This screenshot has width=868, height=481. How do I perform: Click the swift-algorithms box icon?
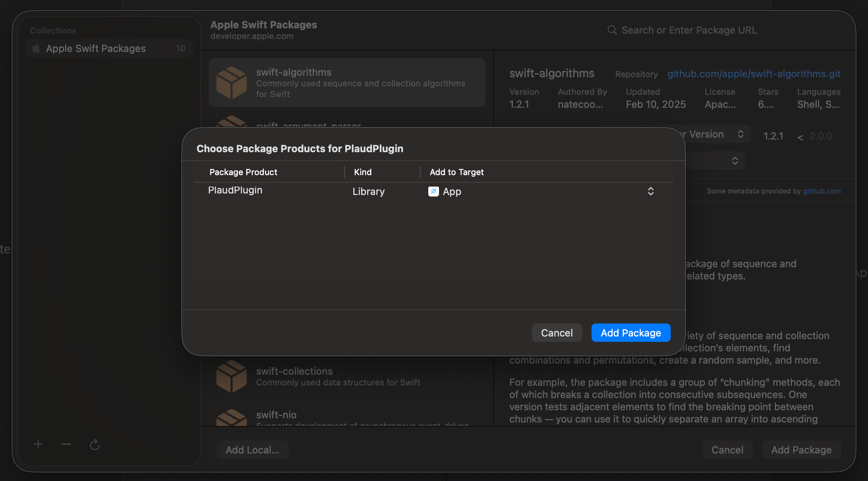(231, 83)
